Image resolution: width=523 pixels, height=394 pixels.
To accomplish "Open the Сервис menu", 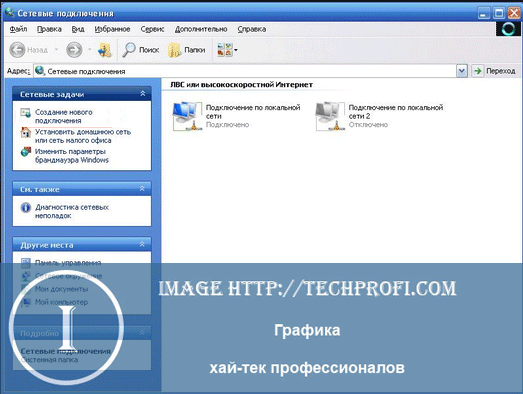I will coord(152,29).
